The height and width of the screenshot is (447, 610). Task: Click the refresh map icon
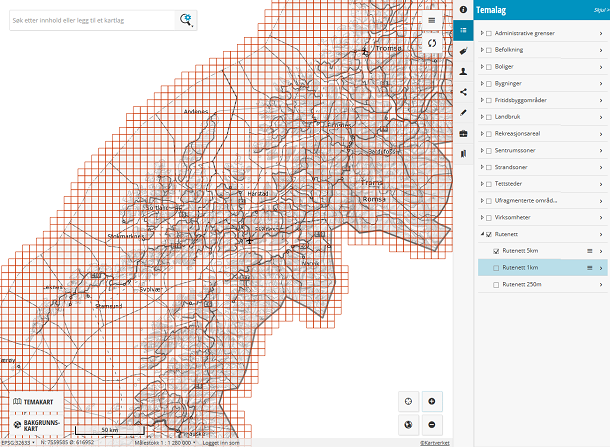431,44
